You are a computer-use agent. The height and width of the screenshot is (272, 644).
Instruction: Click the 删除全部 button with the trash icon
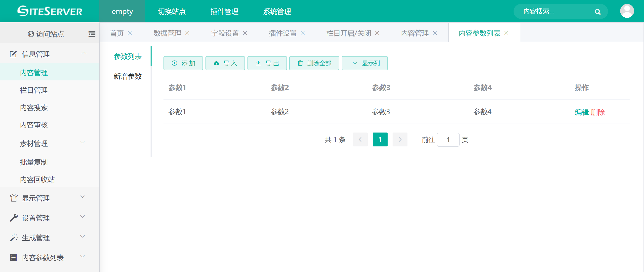pos(314,63)
